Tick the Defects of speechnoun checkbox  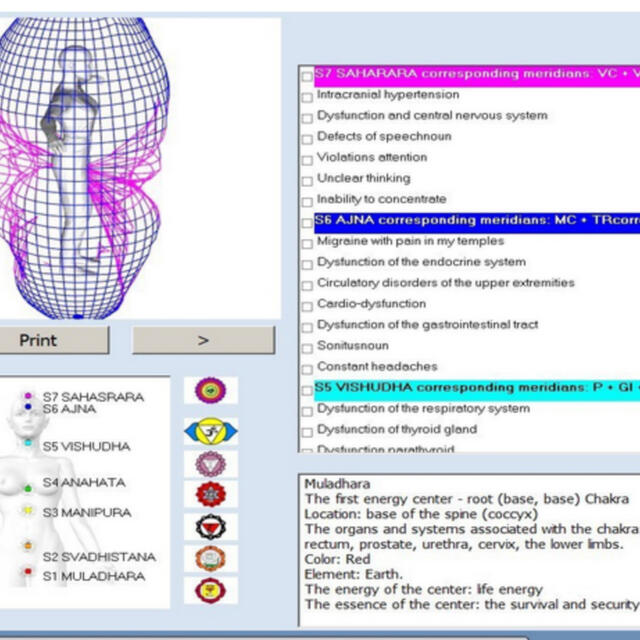click(307, 139)
